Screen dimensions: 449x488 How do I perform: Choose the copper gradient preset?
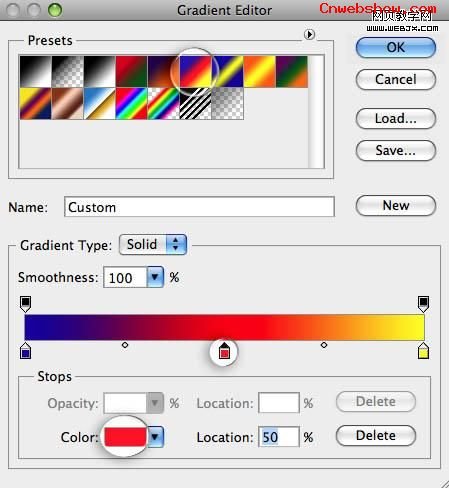(68, 103)
